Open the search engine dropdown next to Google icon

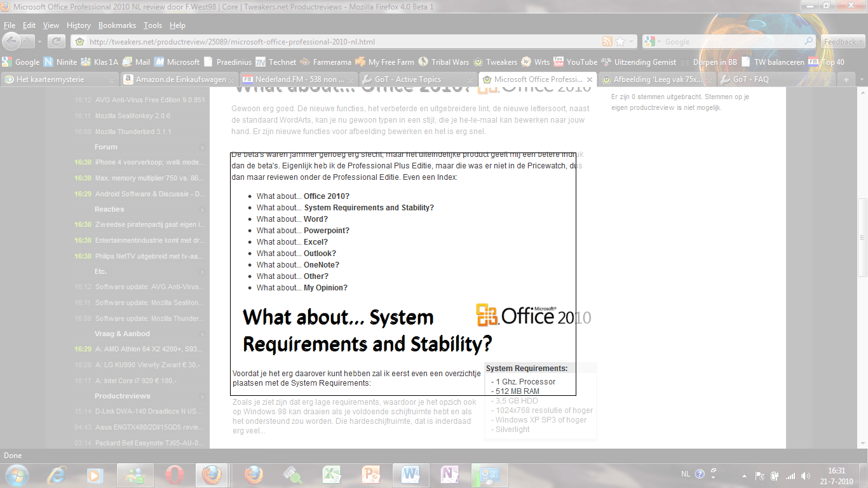[659, 42]
